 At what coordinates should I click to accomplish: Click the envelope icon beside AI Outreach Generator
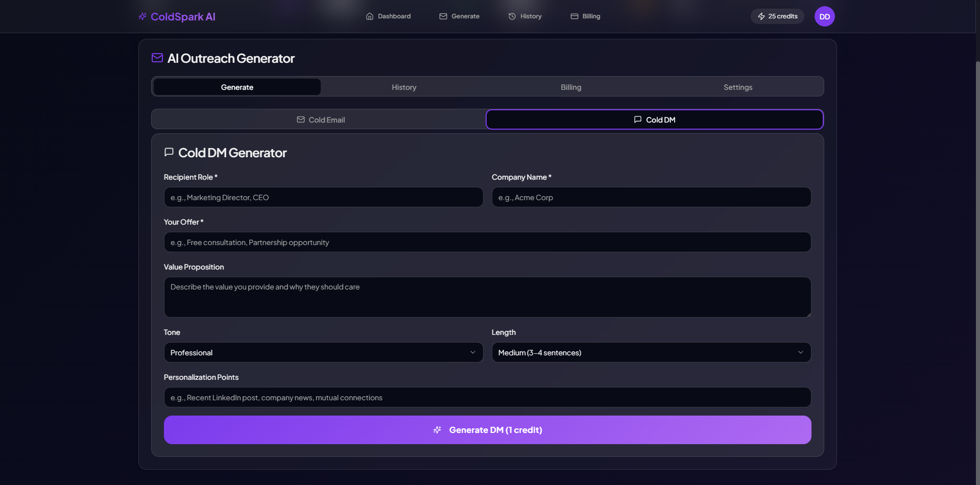pyautogui.click(x=157, y=58)
